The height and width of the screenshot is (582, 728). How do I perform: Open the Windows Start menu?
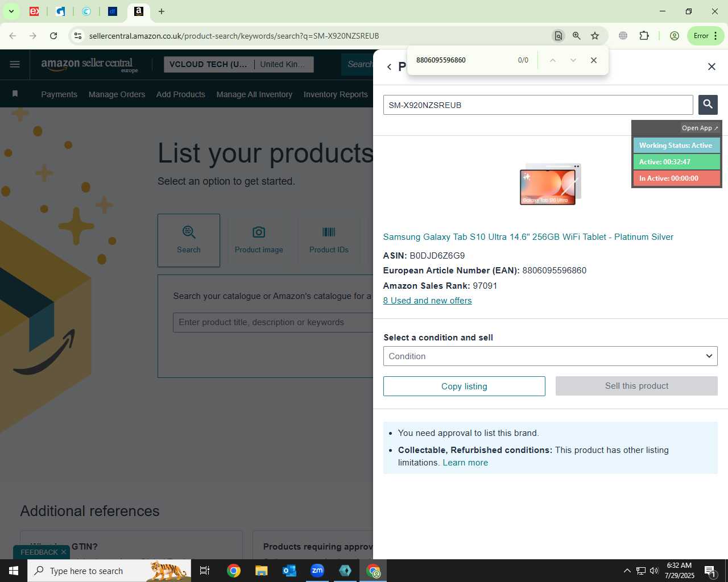tap(14, 571)
